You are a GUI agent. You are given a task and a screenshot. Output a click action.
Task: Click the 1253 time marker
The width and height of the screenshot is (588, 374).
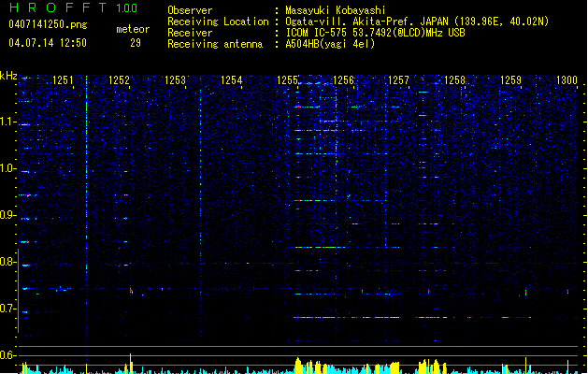[175, 79]
